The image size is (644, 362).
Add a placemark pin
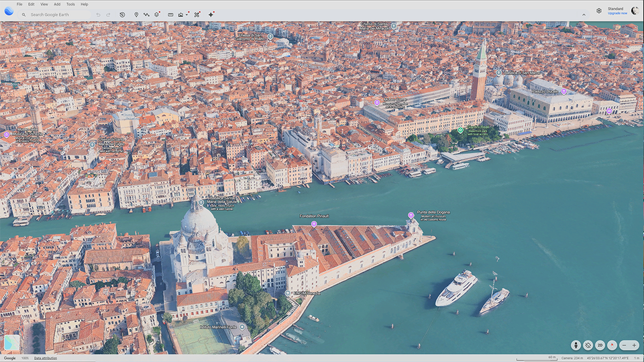[136, 15]
